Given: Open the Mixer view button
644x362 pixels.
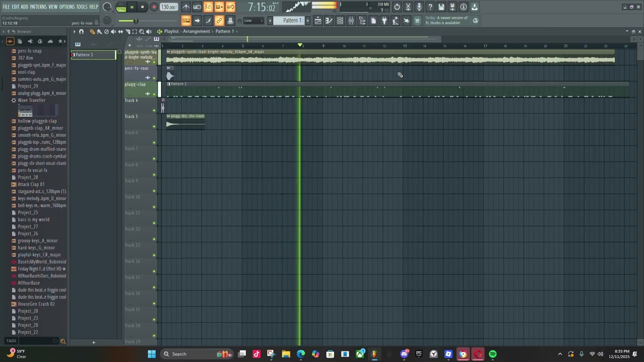Looking at the screenshot, I should (x=351, y=21).
